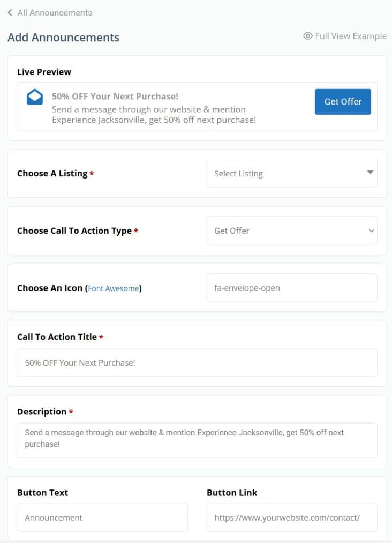
Task: Click the eye icon next to Full View Example
Action: coord(307,36)
